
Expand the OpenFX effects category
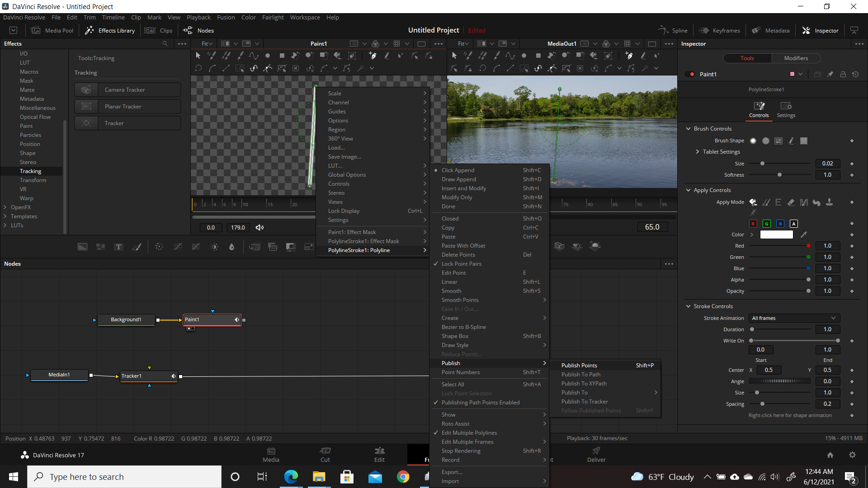[5, 207]
